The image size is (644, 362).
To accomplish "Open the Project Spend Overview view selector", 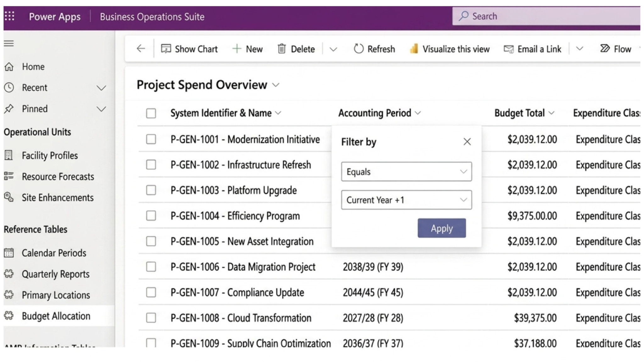I will click(x=276, y=85).
